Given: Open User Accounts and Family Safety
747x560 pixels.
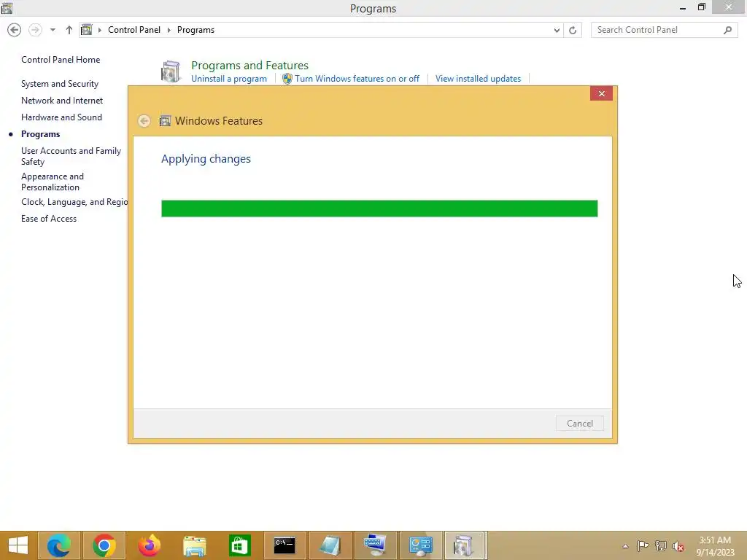Looking at the screenshot, I should 71,156.
